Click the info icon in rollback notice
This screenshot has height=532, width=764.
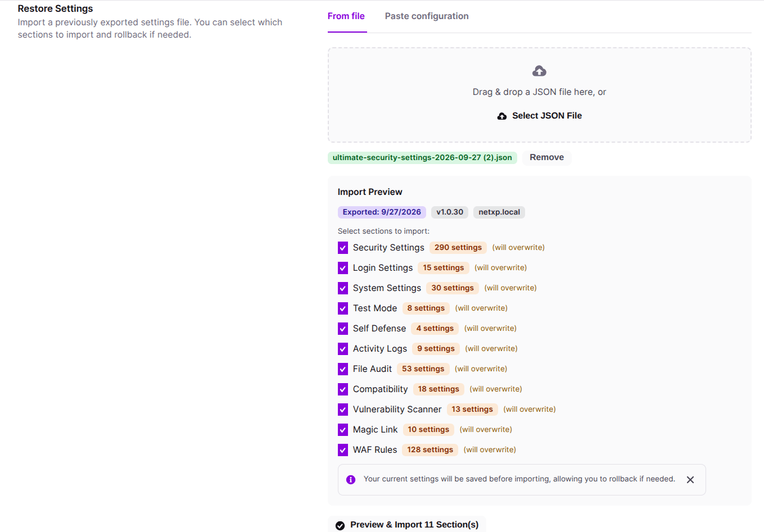[x=351, y=480]
